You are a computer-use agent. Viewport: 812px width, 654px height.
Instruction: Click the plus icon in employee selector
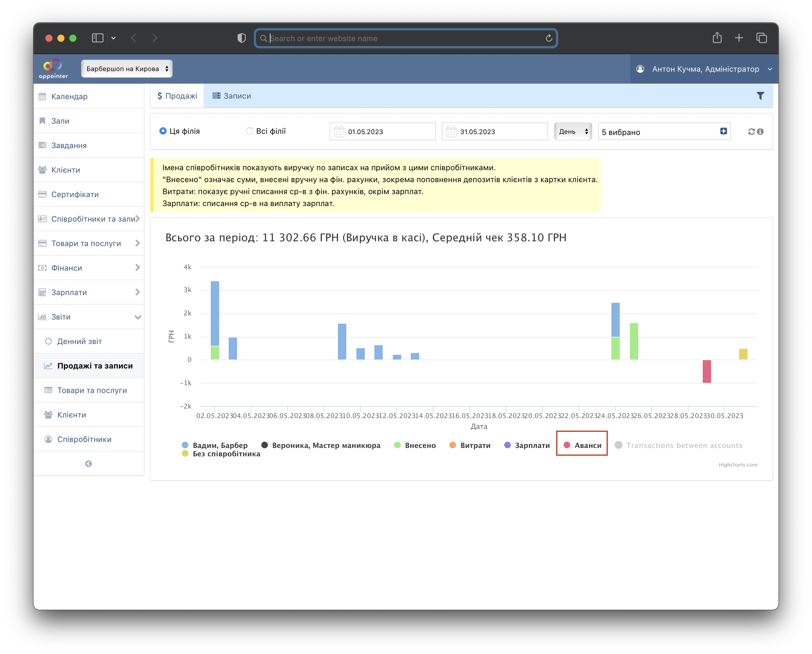723,131
